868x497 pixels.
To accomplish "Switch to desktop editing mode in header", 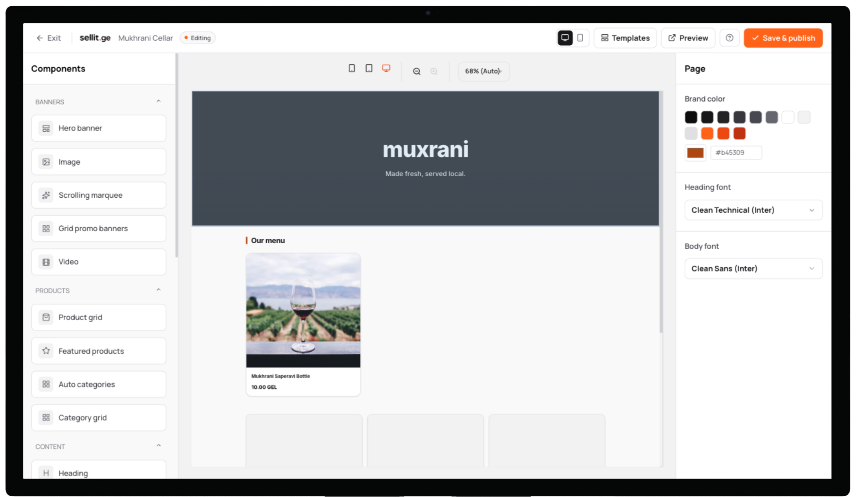I will click(565, 38).
